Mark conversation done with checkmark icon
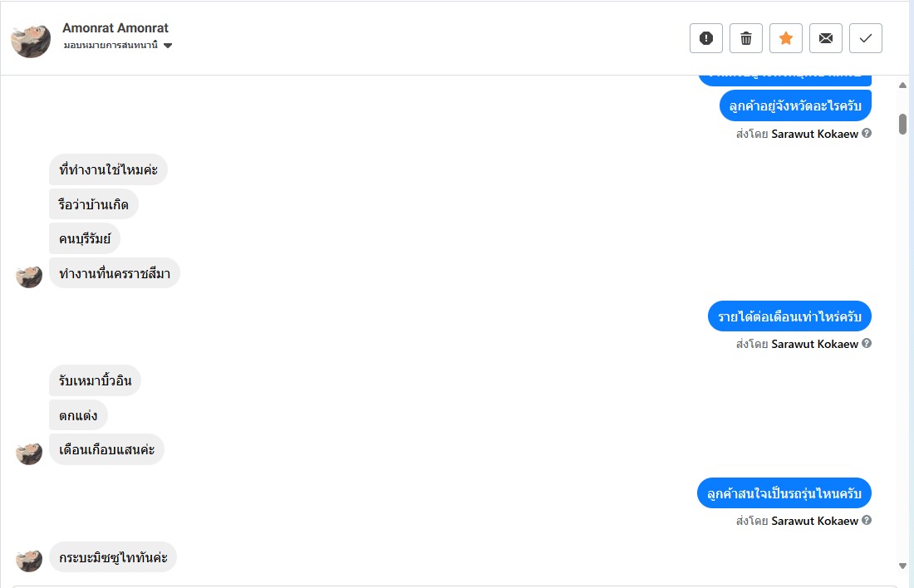 pyautogui.click(x=866, y=38)
